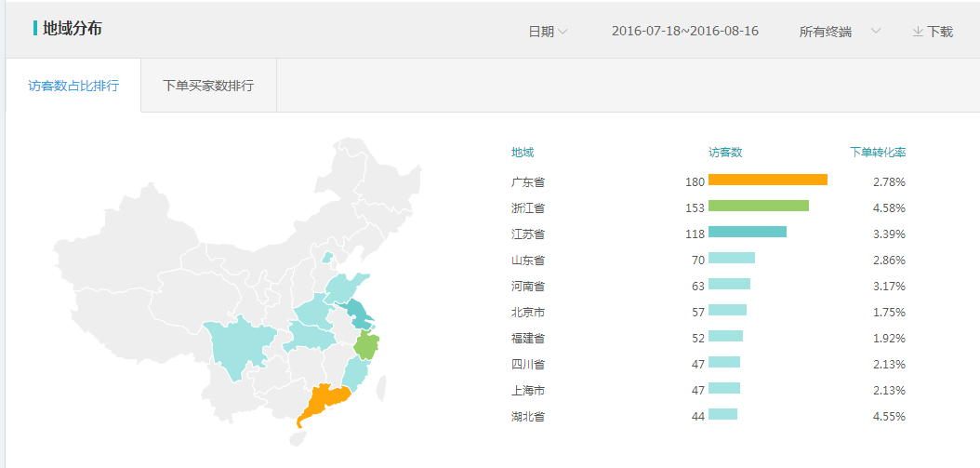Click the 河南省 visitor bar
The width and height of the screenshot is (980, 468).
[x=729, y=284]
